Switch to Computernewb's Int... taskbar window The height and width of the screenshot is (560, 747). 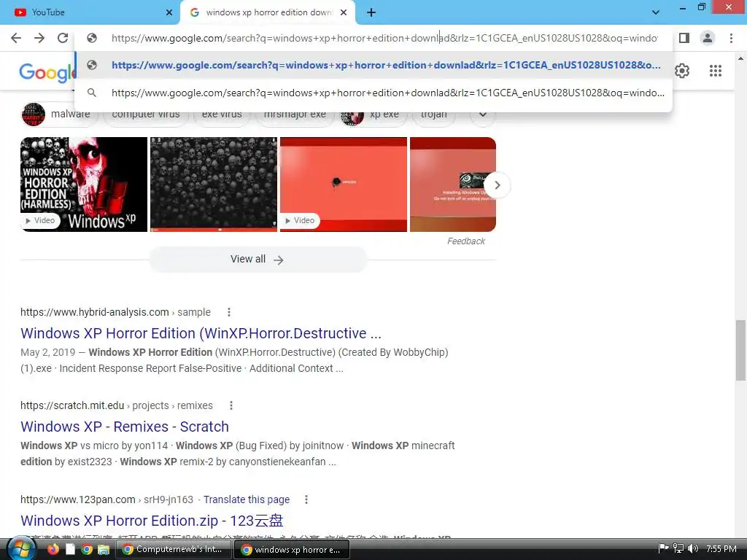[174, 549]
